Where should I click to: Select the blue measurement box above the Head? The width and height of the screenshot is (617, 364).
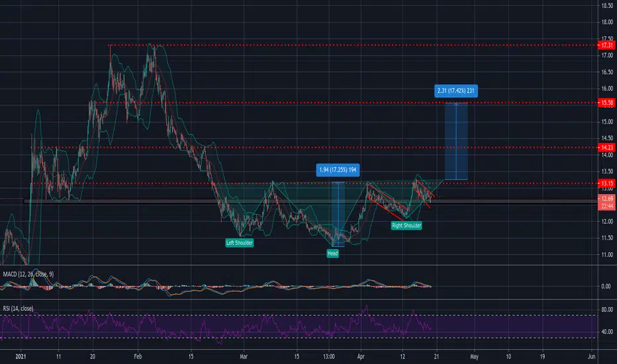338,214
